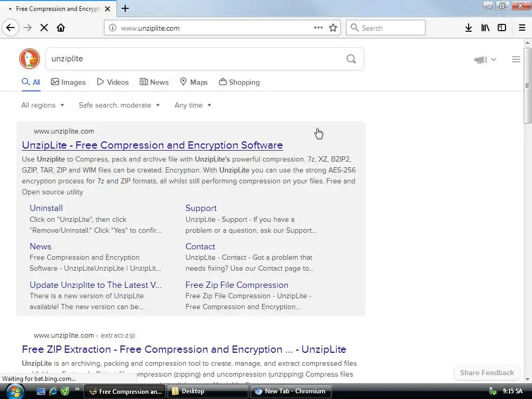Click the 9:15 SA taskbar clock
Image resolution: width=532 pixels, height=399 pixels.
(513, 391)
